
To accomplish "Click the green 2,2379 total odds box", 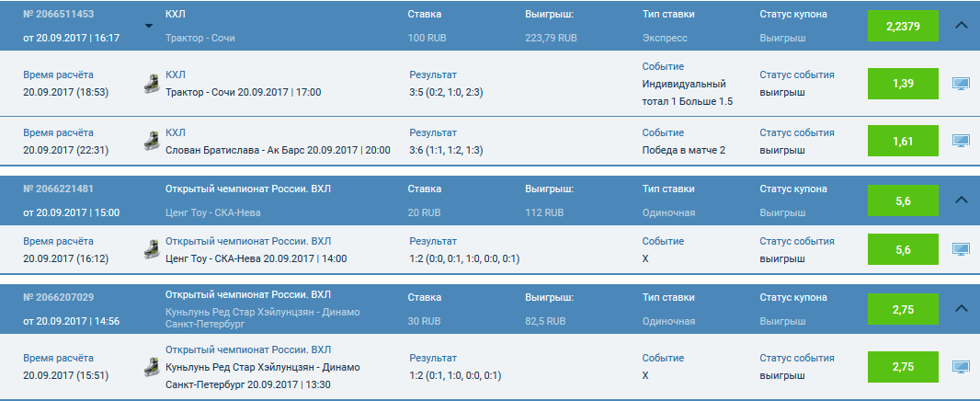I will 903,26.
